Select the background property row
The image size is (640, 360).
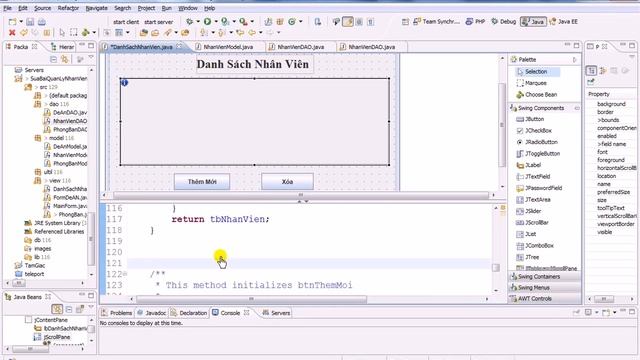[x=611, y=104]
